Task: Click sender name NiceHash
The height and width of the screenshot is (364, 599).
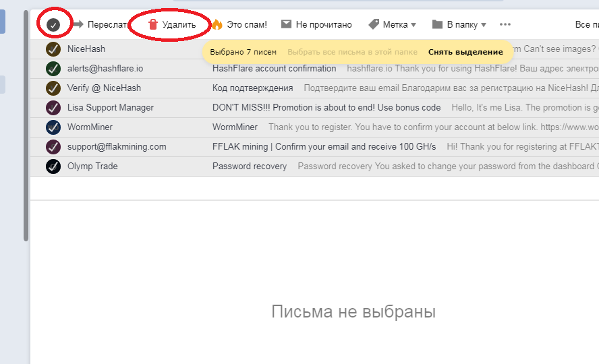Action: click(x=86, y=49)
